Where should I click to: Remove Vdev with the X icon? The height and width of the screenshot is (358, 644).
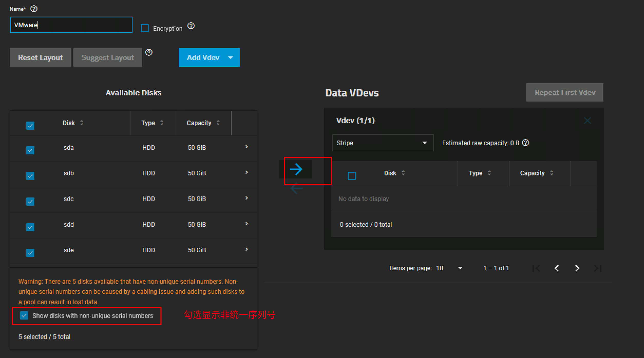[587, 121]
